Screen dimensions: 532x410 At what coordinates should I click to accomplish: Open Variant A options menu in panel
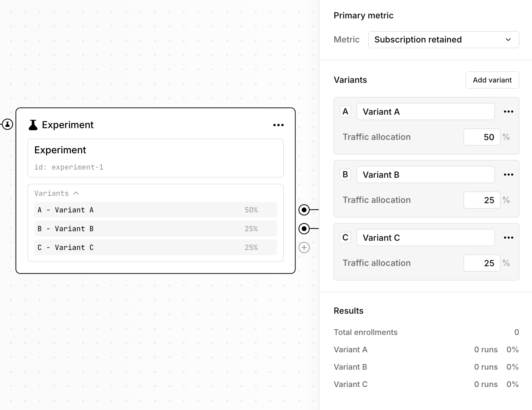click(508, 112)
